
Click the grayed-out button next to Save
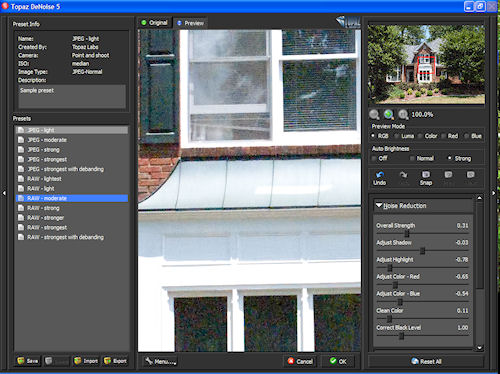coord(56,361)
